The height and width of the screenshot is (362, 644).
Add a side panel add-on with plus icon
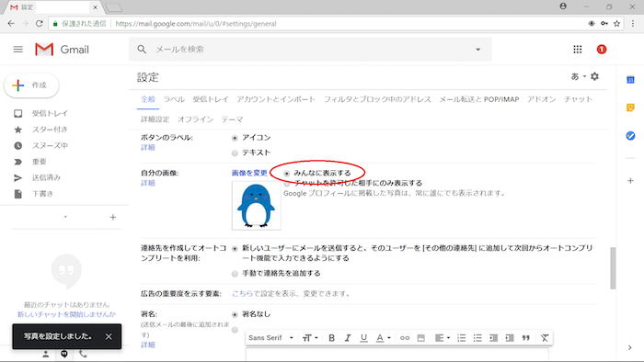[630, 180]
